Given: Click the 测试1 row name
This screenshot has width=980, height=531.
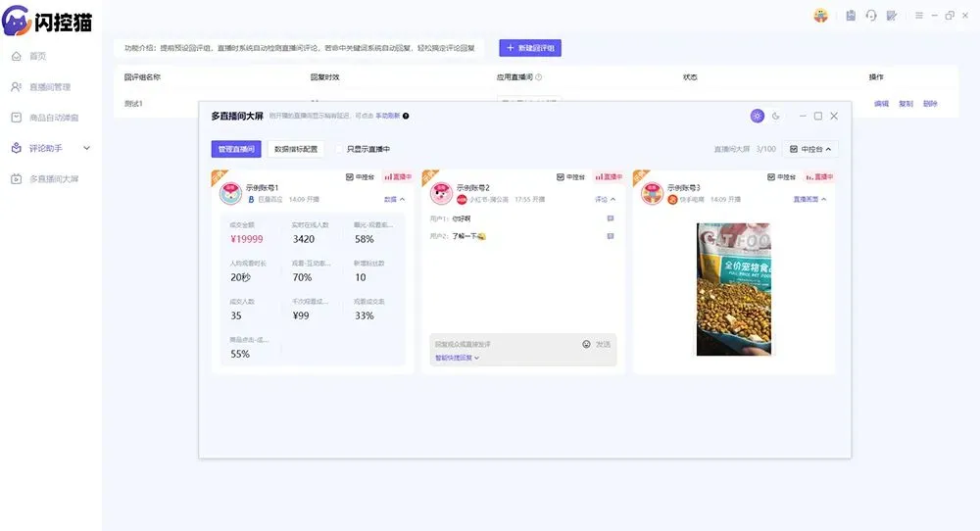Looking at the screenshot, I should [x=133, y=104].
